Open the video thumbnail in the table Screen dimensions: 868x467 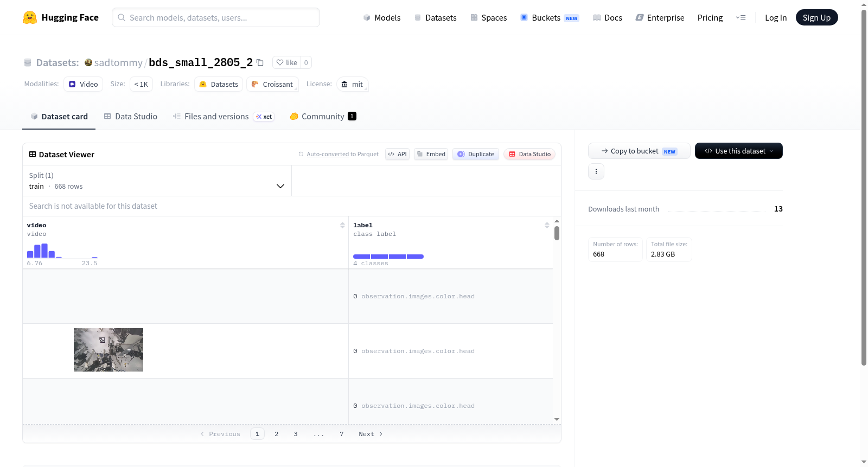(108, 350)
